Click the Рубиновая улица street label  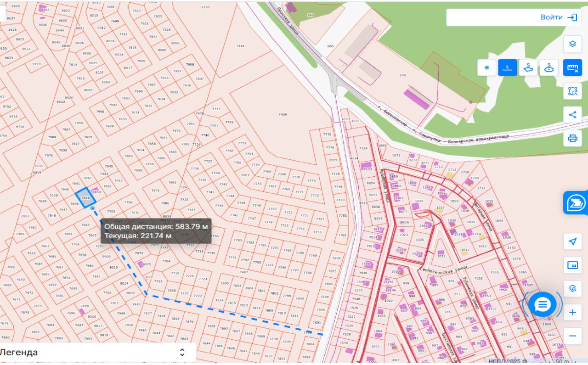coord(470,293)
